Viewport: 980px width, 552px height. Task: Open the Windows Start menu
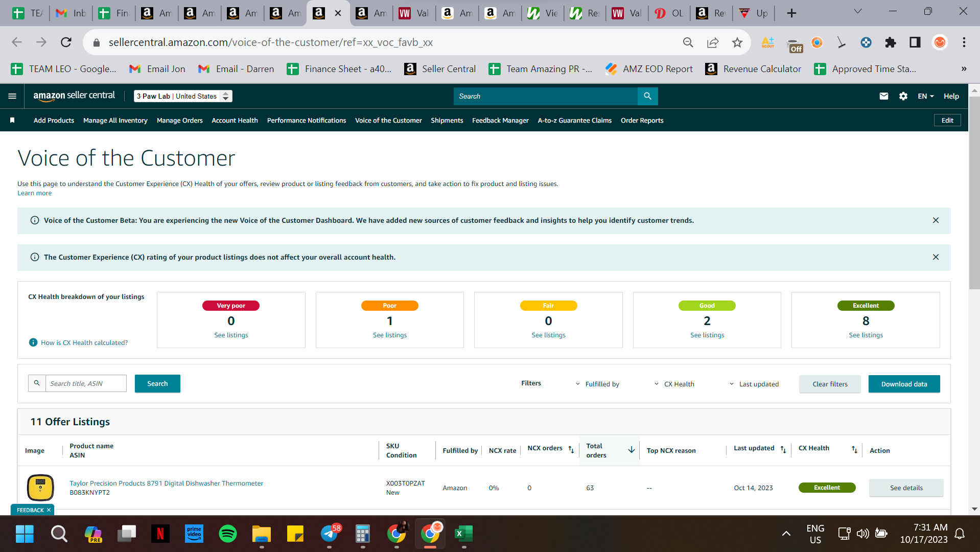pos(25,534)
